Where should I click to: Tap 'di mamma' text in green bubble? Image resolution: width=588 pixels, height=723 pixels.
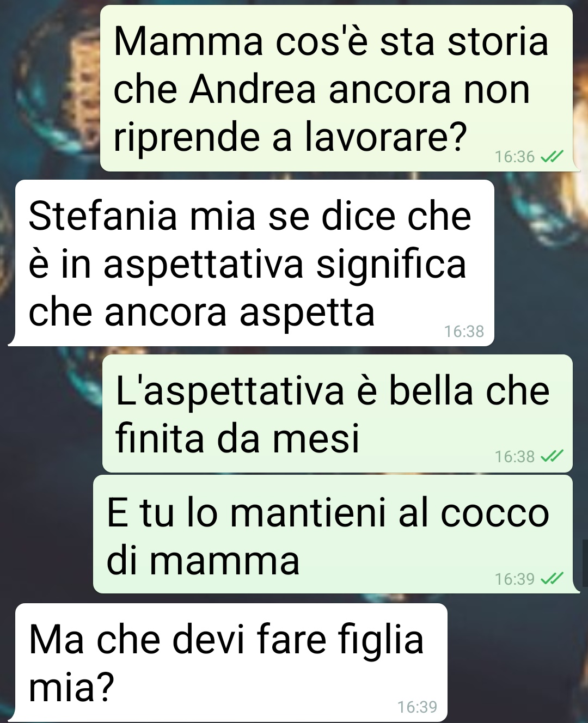[x=203, y=560]
